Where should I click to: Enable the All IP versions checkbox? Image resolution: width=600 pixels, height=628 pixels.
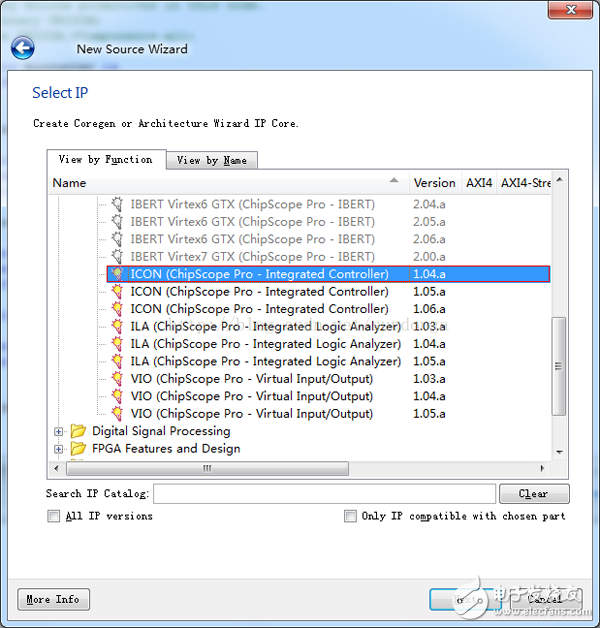[53, 517]
